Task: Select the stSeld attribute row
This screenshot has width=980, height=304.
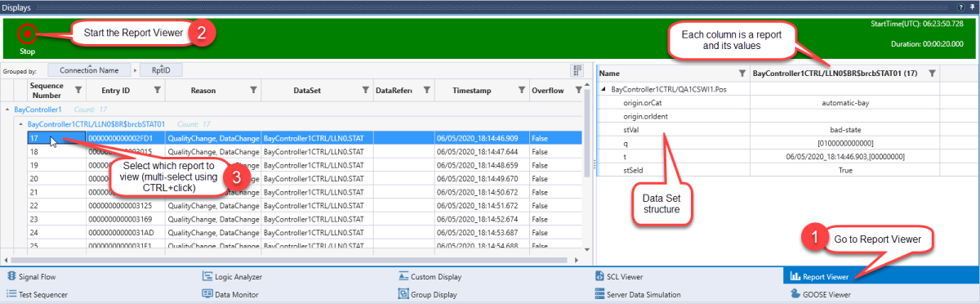Action: coord(633,169)
